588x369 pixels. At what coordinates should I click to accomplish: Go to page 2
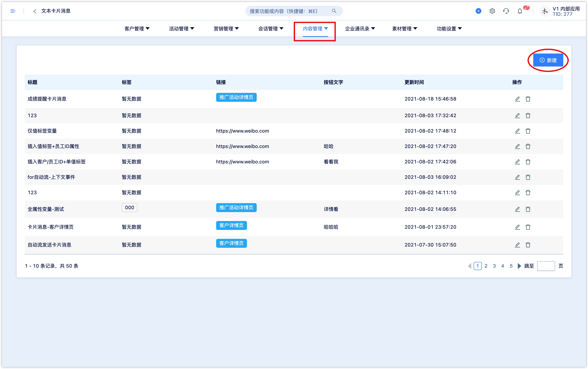coord(486,266)
